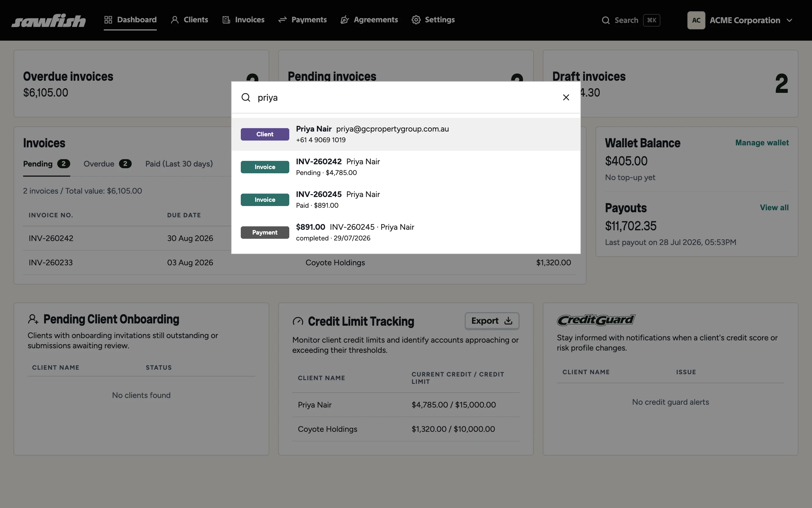Open the $891.00 payment result
Viewport: 812px width, 508px height.
406,232
